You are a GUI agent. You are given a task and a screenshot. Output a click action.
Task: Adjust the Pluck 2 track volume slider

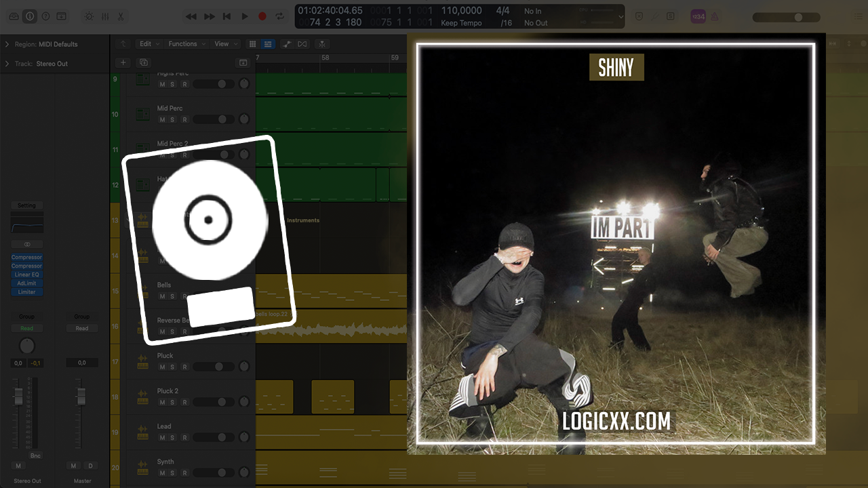click(214, 402)
